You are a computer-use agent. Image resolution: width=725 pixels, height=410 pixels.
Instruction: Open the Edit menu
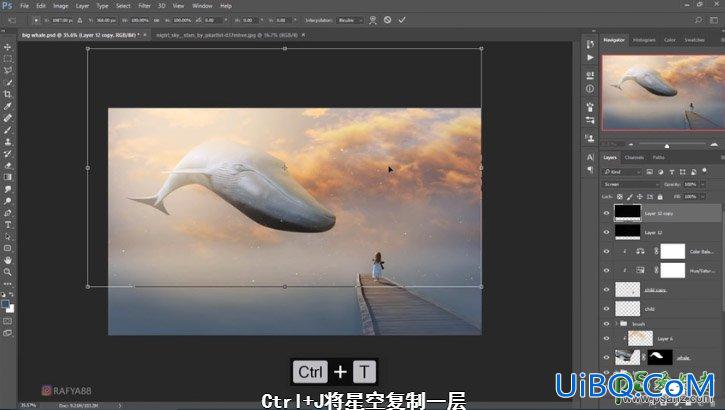[41, 6]
